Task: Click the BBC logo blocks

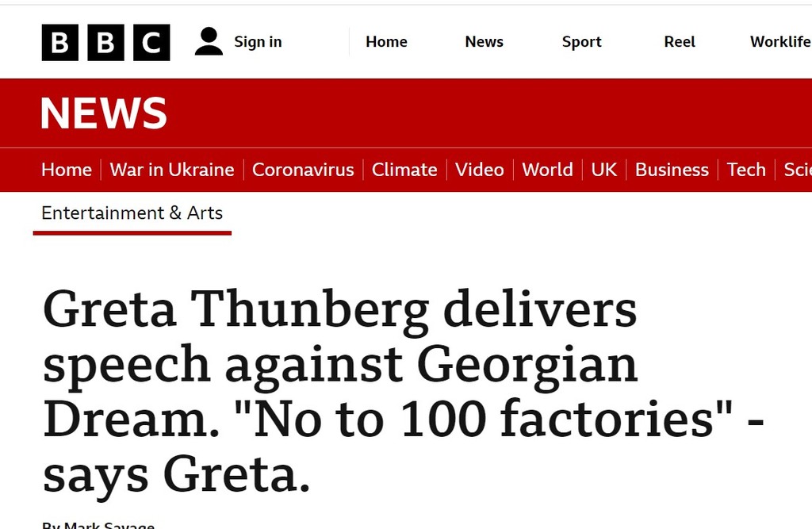Action: (105, 42)
